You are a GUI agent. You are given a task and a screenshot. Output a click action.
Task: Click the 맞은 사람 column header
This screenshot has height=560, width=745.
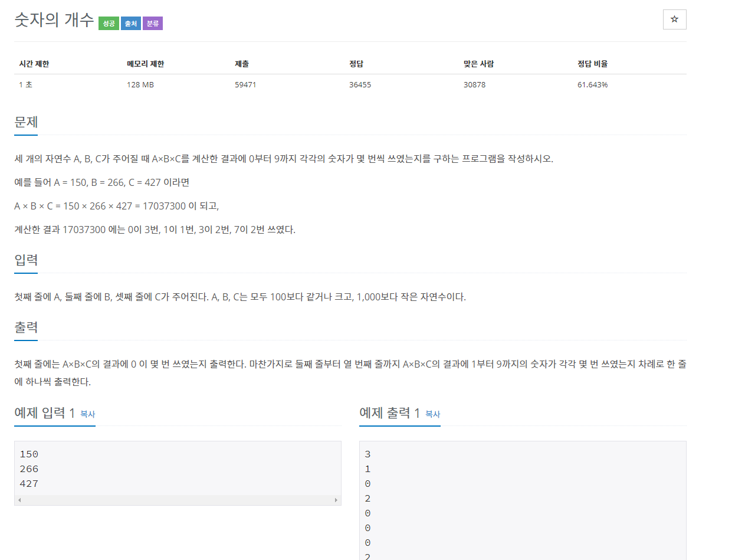tap(478, 64)
